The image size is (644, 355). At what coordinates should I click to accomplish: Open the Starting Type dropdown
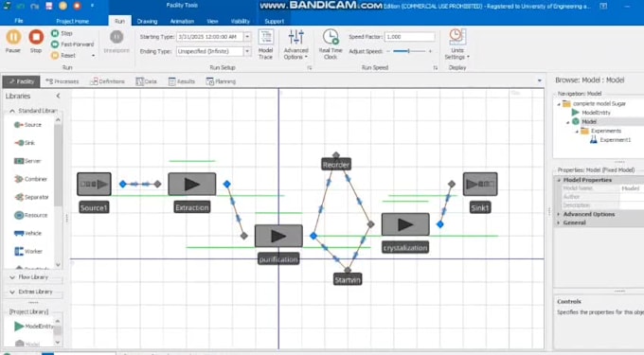[247, 37]
